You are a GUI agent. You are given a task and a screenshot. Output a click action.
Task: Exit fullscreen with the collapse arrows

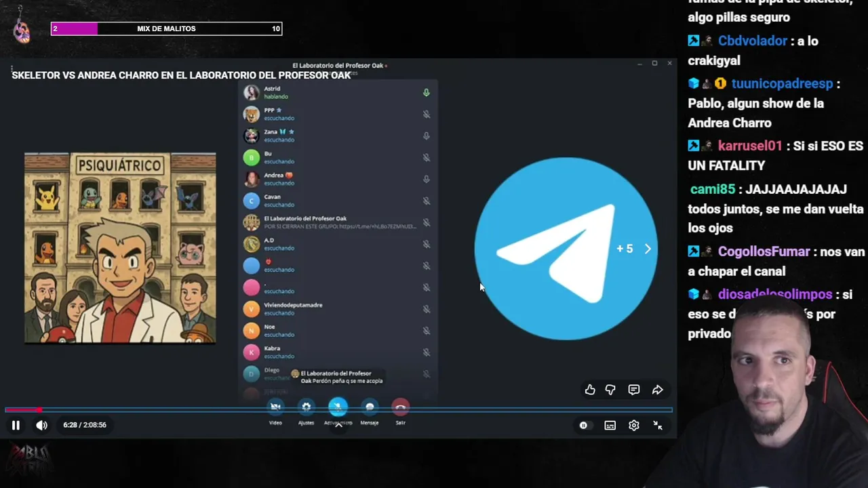tap(657, 425)
